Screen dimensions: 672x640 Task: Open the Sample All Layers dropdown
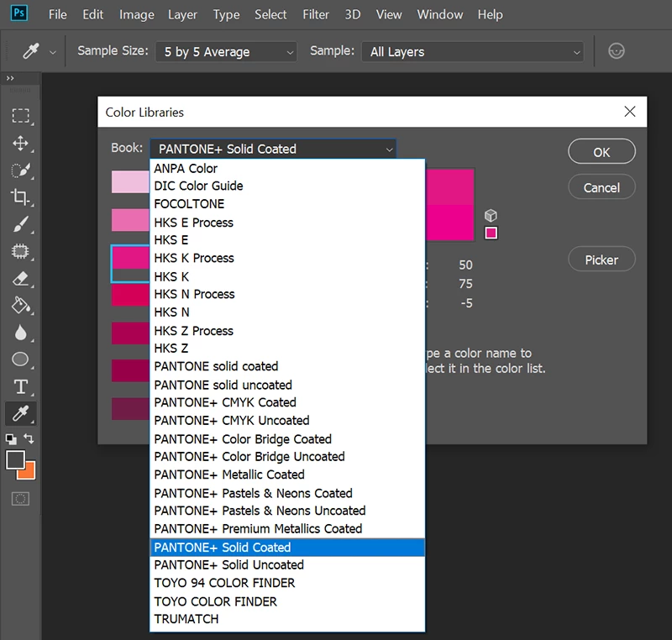472,52
